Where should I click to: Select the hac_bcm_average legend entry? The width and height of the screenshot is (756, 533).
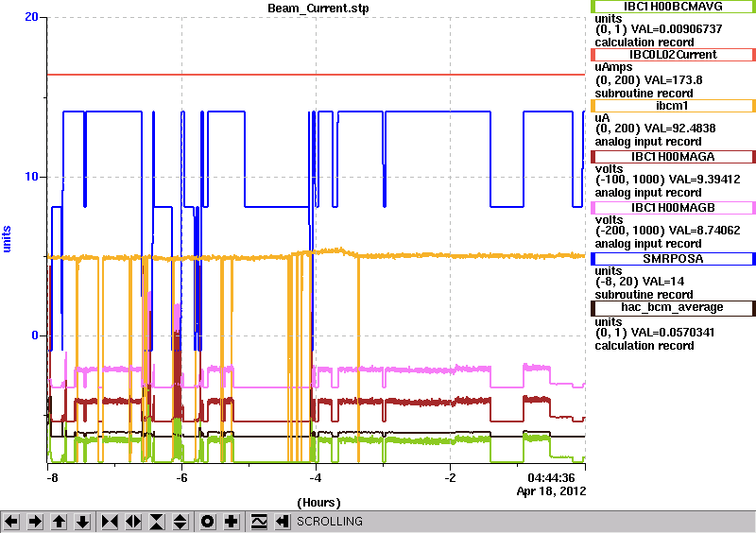coord(673,308)
